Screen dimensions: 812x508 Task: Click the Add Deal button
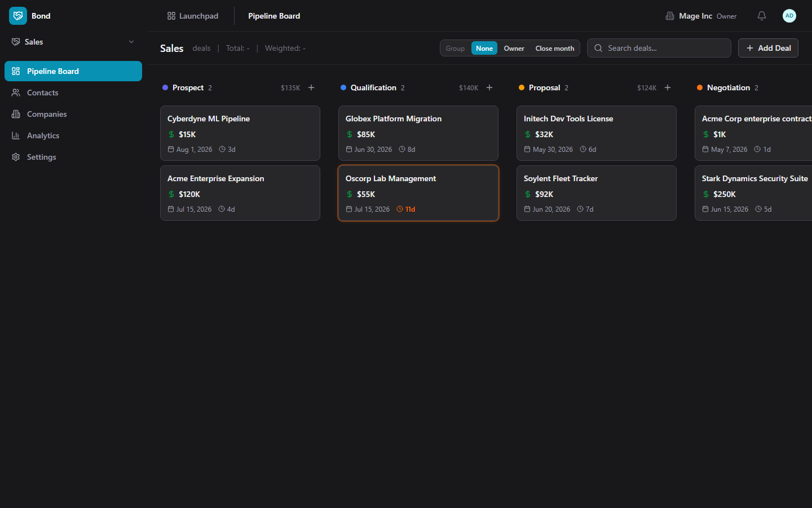point(768,48)
